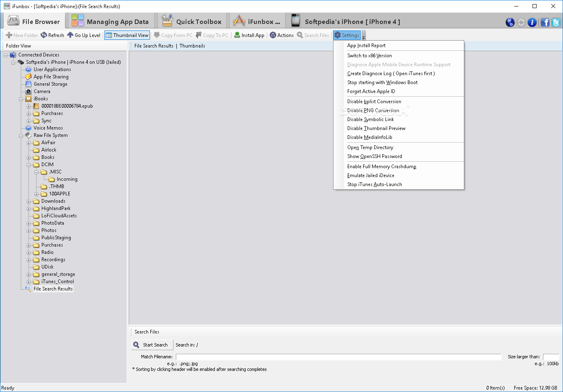Collapse the Raw File System node
Image resolution: width=563 pixels, height=392 pixels.
[21, 136]
